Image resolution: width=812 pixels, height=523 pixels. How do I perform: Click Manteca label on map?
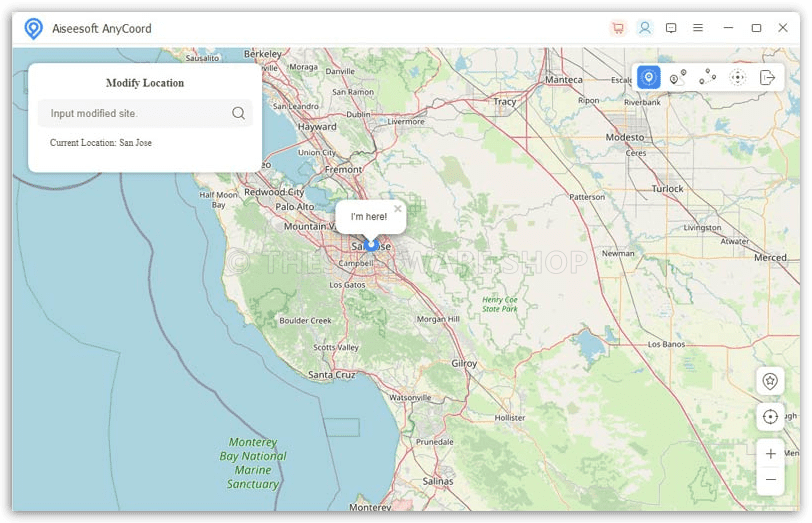[x=563, y=80]
